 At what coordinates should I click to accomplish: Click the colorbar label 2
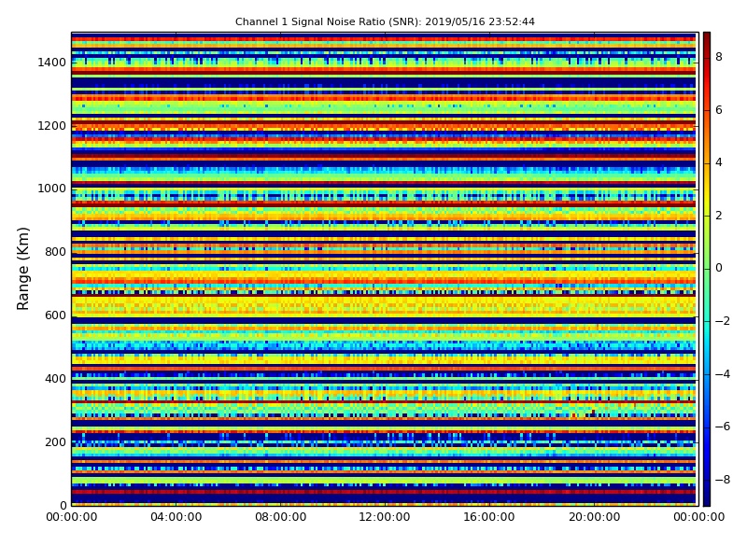coord(719,216)
